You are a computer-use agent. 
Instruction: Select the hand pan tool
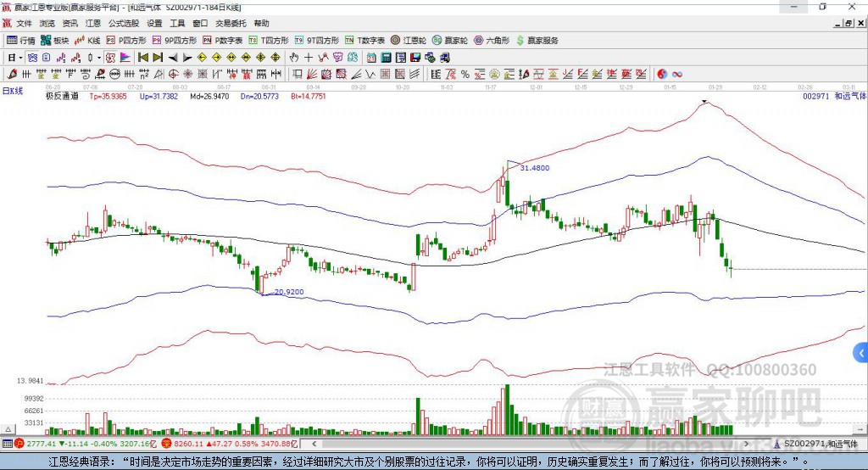tap(294, 58)
